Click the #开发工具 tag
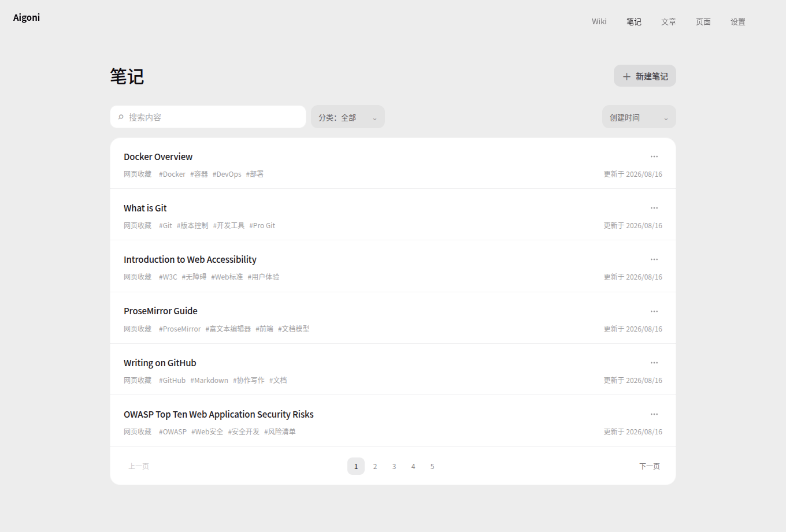The height and width of the screenshot is (532, 786). coord(229,225)
